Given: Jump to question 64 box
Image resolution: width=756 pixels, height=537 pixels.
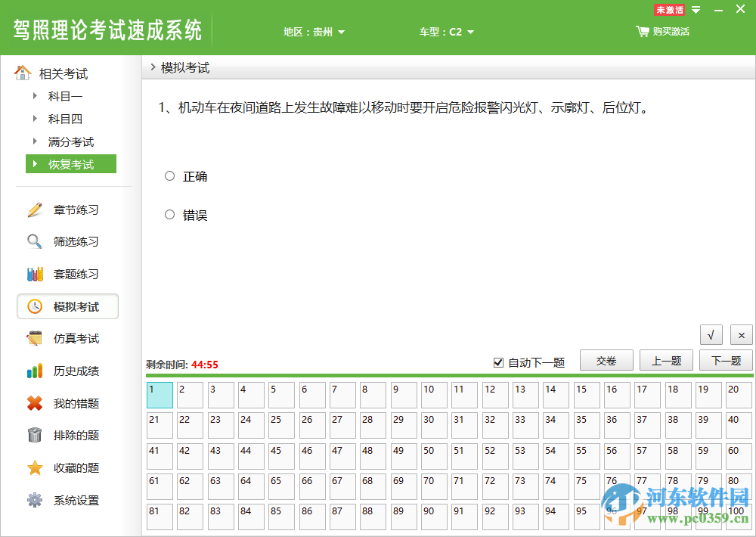Looking at the screenshot, I should pyautogui.click(x=251, y=487).
